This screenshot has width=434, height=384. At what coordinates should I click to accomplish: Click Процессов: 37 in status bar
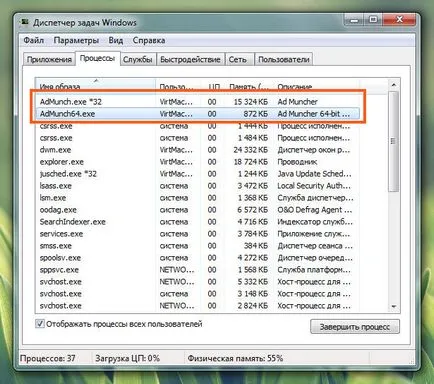click(48, 359)
